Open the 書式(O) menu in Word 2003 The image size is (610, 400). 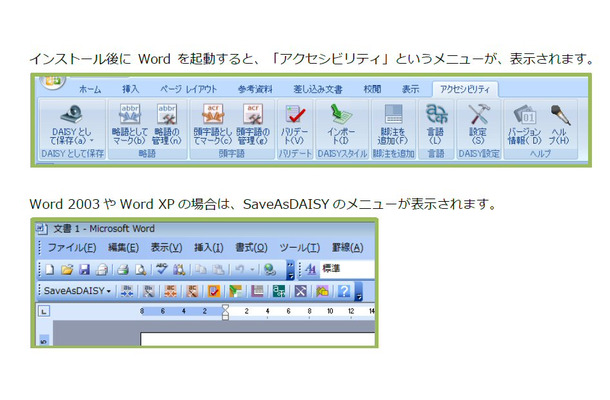point(251,247)
